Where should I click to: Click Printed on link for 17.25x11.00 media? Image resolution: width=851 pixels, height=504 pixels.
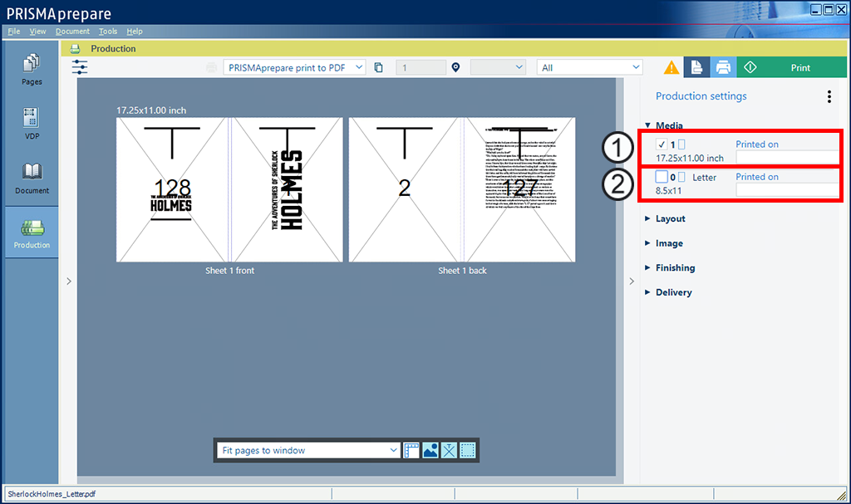[x=756, y=144]
